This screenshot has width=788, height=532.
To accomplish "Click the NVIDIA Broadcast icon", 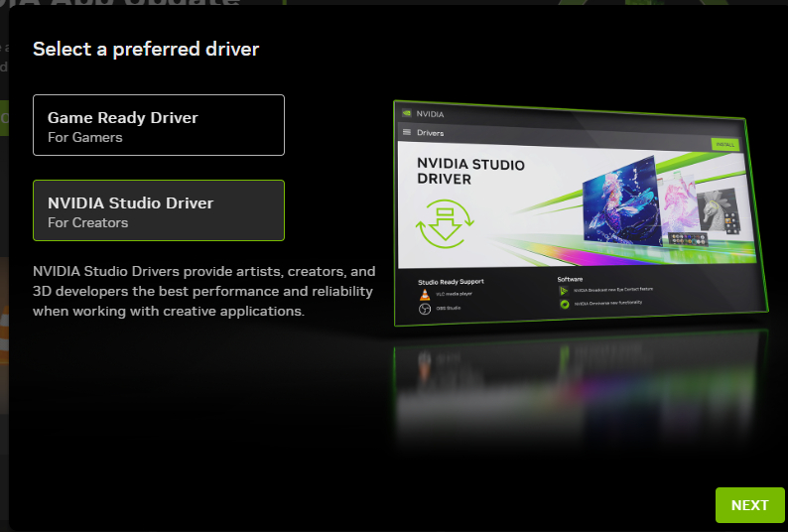I will [x=564, y=292].
